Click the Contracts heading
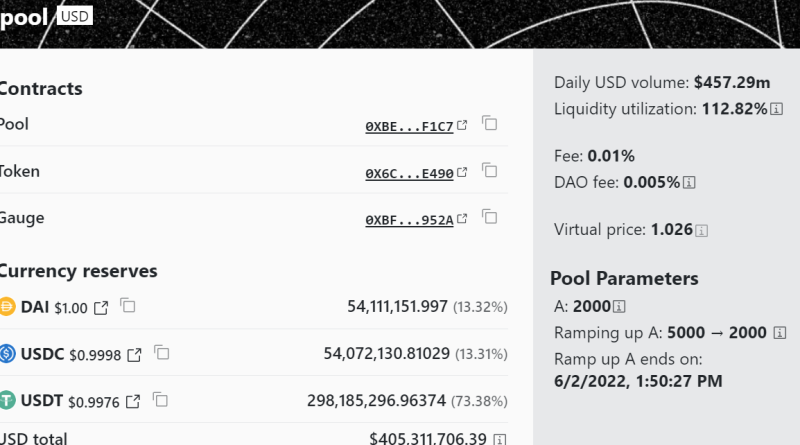This screenshot has width=800, height=445. [x=41, y=89]
